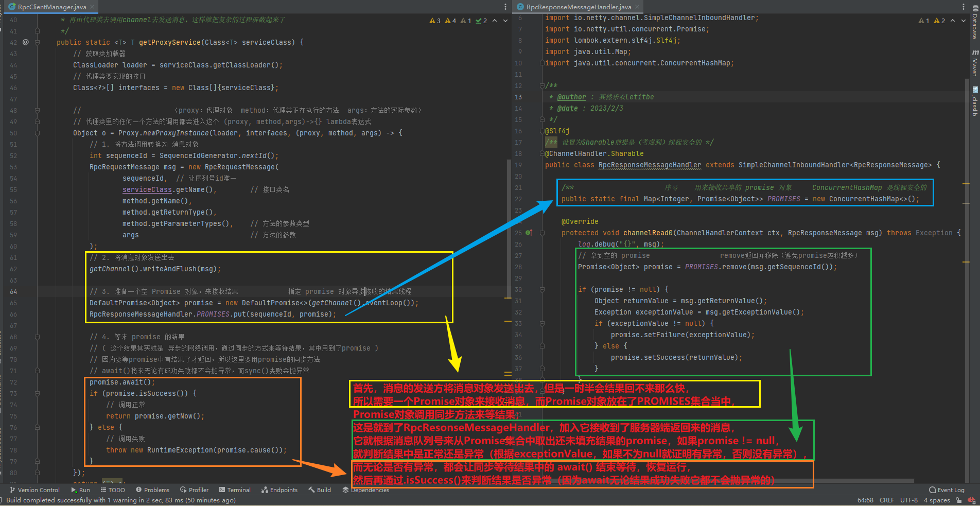Open the Run tool window
The image size is (980, 506).
(80, 490)
